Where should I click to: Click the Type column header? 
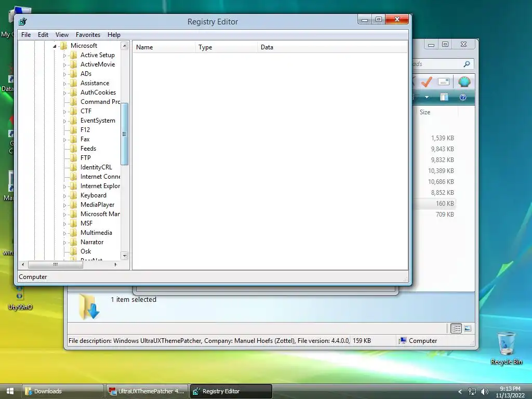coord(227,47)
